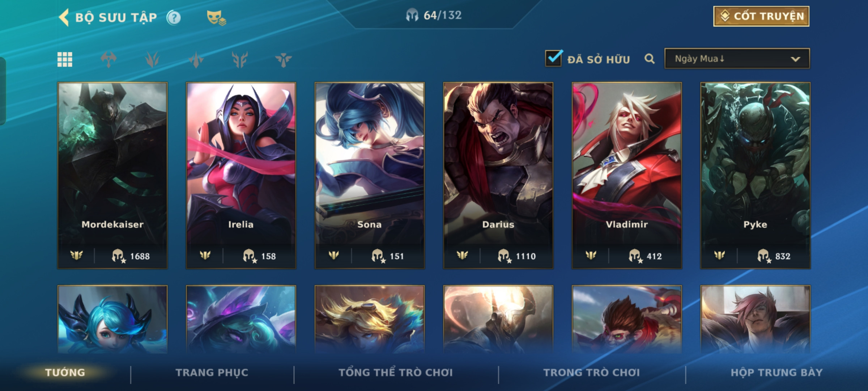Select the all-champions grid filter icon

pos(65,59)
